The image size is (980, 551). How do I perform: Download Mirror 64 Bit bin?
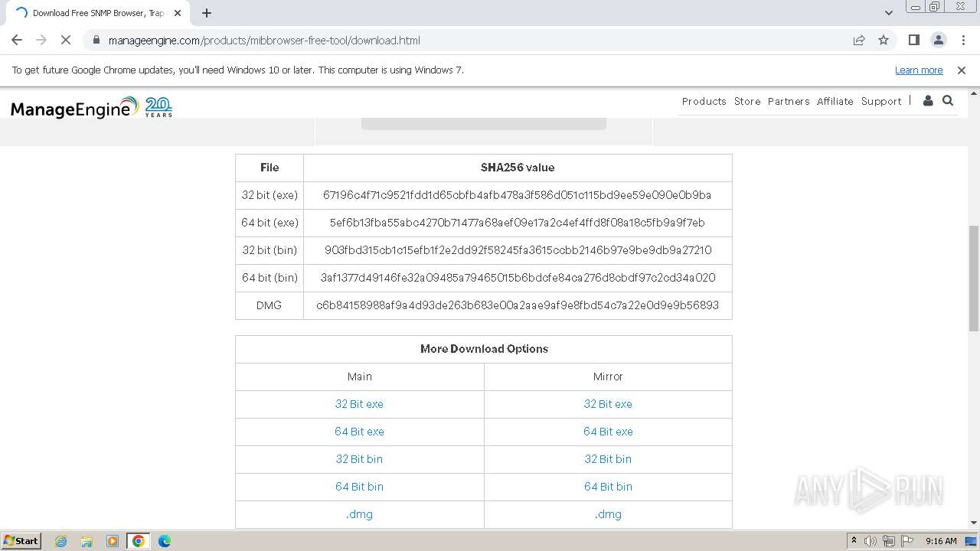[x=608, y=487]
